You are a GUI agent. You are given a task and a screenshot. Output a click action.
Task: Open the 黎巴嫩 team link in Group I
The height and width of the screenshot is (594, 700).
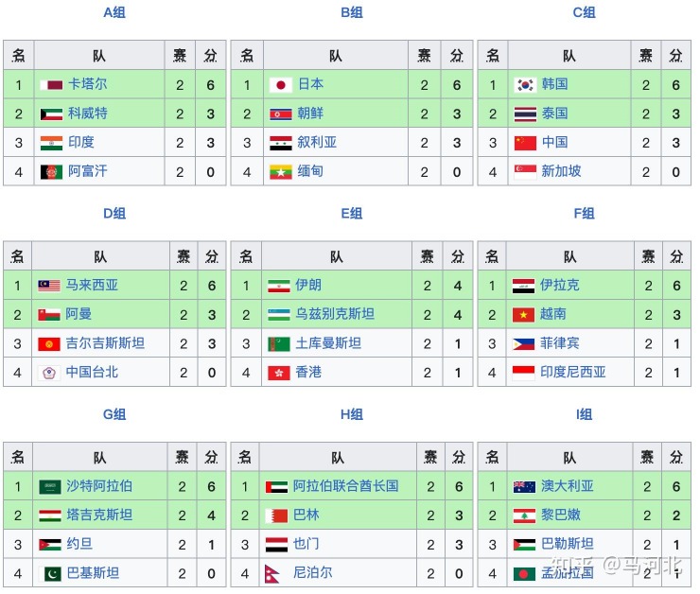click(x=561, y=515)
